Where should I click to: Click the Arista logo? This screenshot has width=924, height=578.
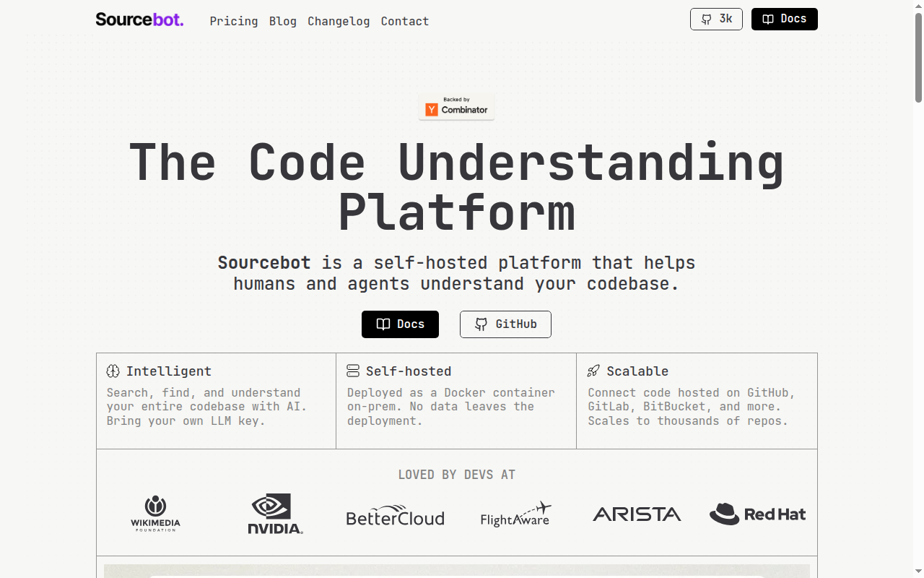[637, 514]
